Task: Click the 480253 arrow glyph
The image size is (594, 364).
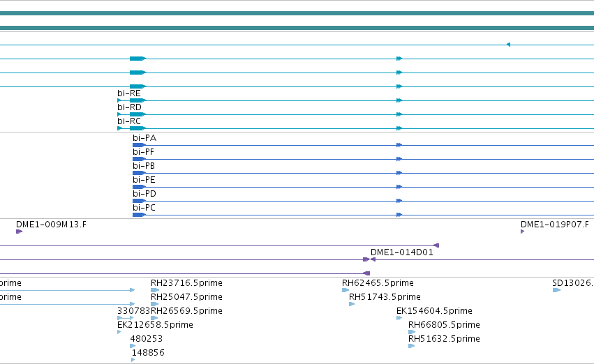Action: tap(133, 346)
